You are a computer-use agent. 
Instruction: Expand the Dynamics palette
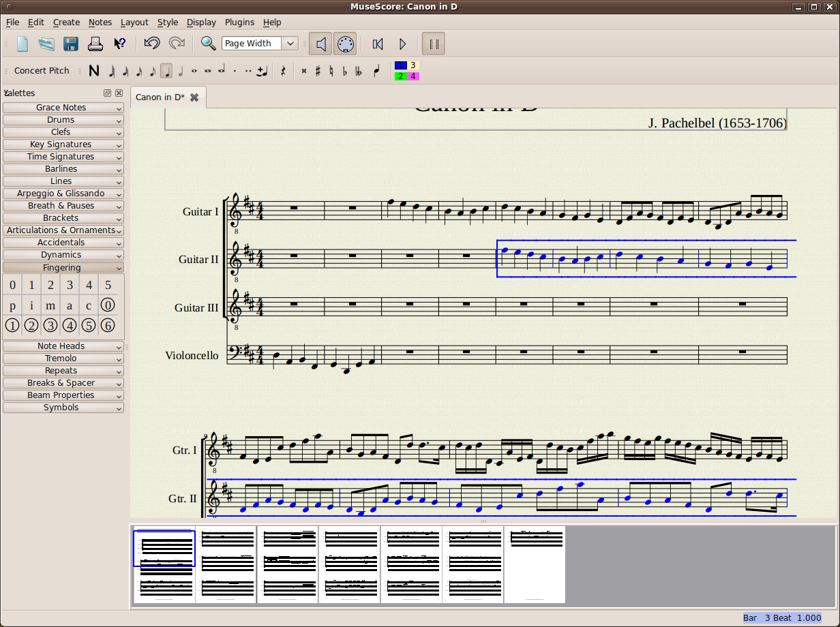[63, 254]
